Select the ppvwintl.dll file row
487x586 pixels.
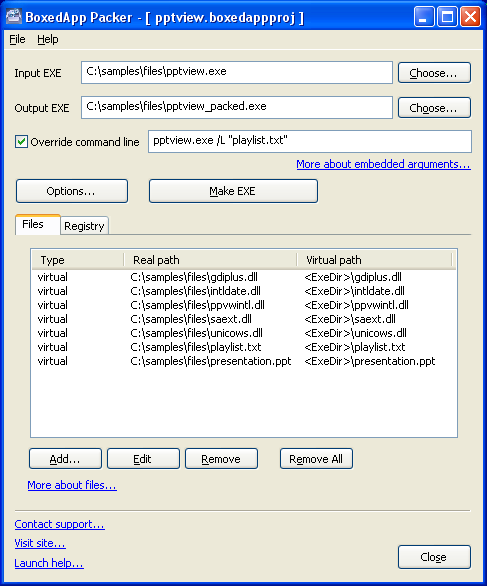244,305
